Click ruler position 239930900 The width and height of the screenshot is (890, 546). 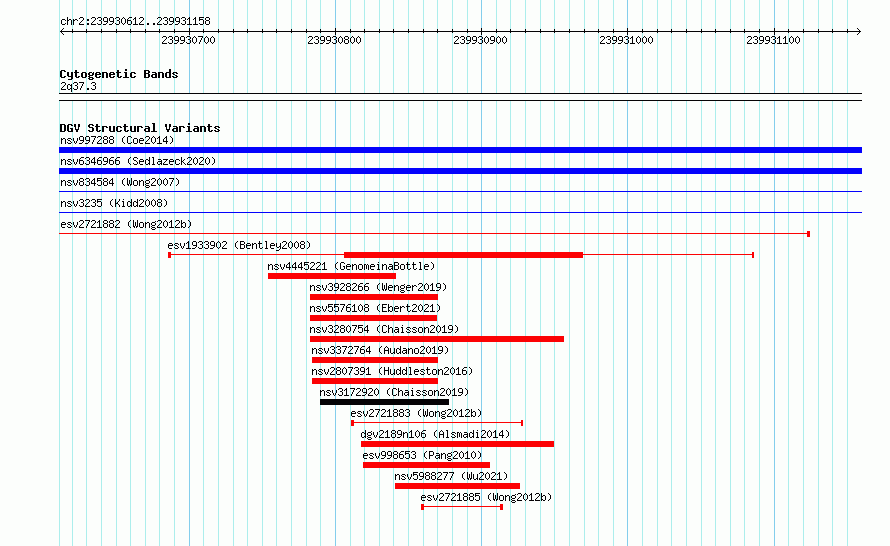click(480, 40)
